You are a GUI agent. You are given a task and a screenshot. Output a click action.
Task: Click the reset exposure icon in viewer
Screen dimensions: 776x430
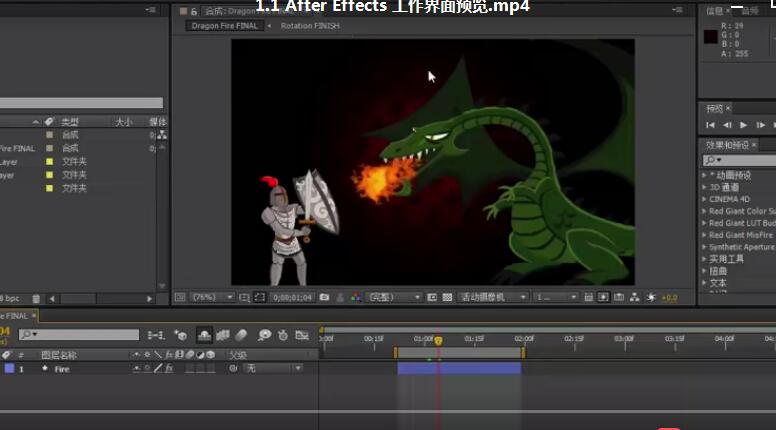(652, 297)
